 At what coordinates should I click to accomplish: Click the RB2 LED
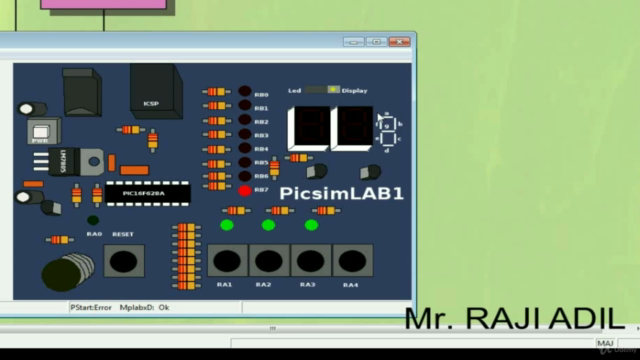[x=244, y=119]
